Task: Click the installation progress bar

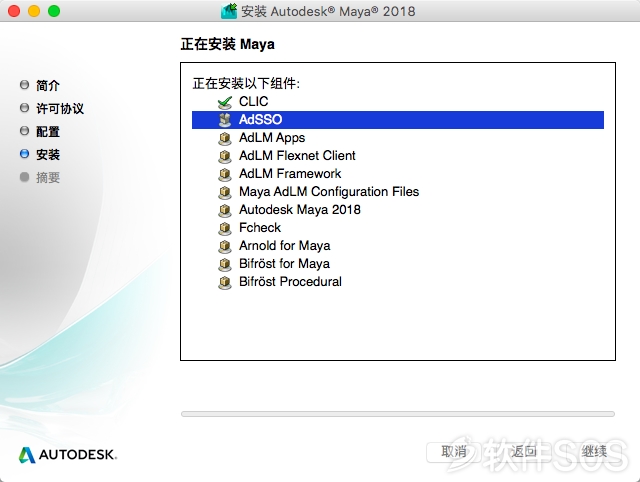Action: pyautogui.click(x=398, y=414)
